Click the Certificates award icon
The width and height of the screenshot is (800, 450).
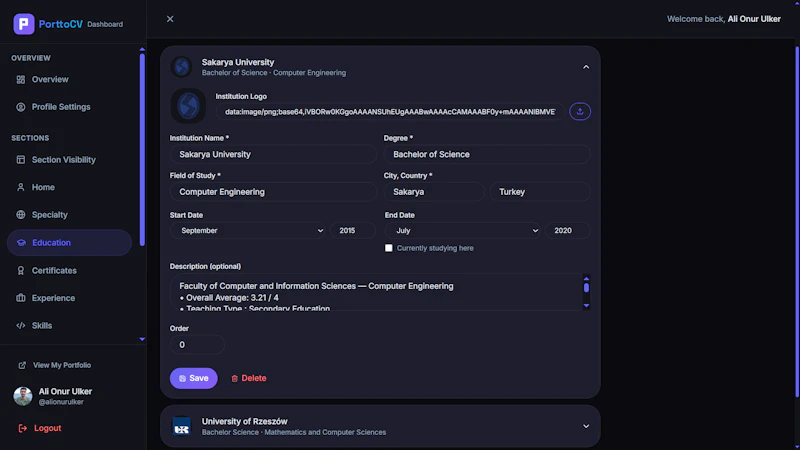(x=20, y=270)
